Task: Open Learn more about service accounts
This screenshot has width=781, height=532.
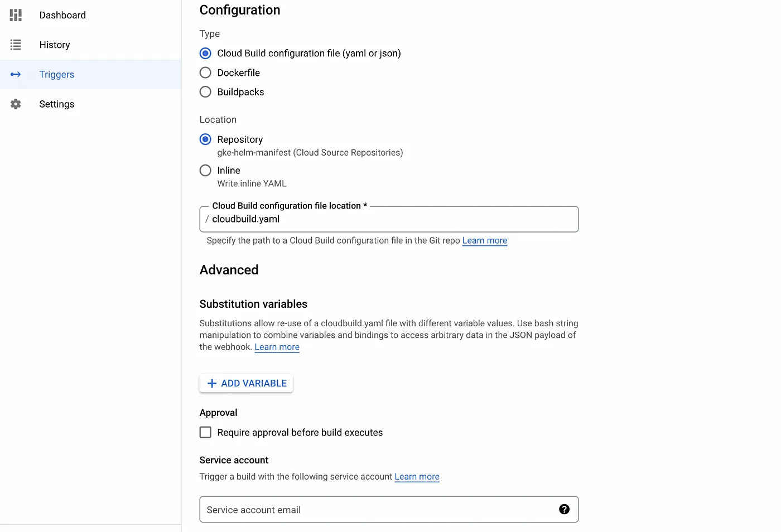Action: 417,476
